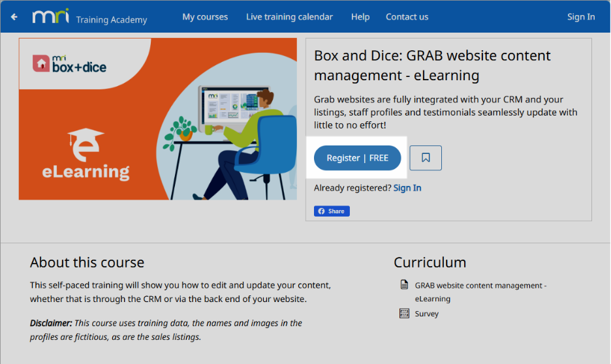Go to Contact us page

click(x=407, y=17)
